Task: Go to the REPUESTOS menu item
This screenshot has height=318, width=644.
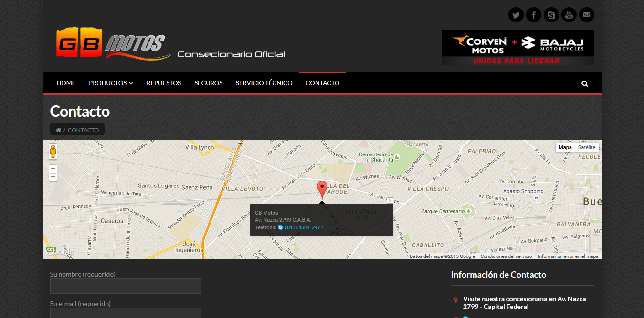Action: (164, 83)
